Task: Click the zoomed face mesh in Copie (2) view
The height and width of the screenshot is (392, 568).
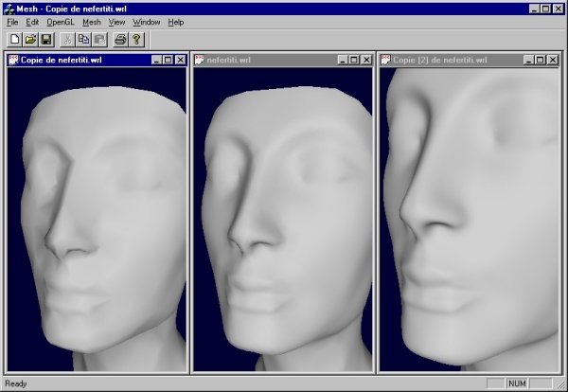Action: point(470,218)
